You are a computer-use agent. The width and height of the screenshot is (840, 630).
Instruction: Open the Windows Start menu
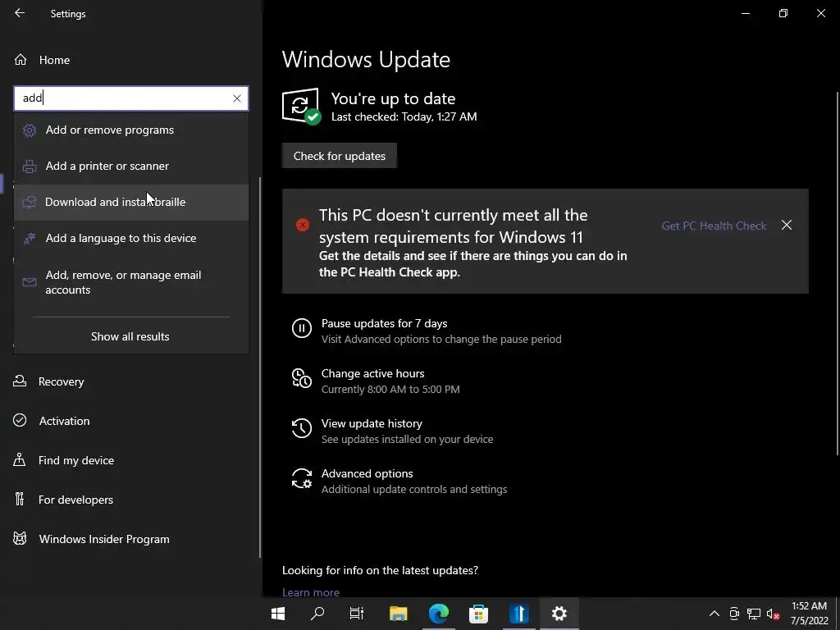(278, 614)
